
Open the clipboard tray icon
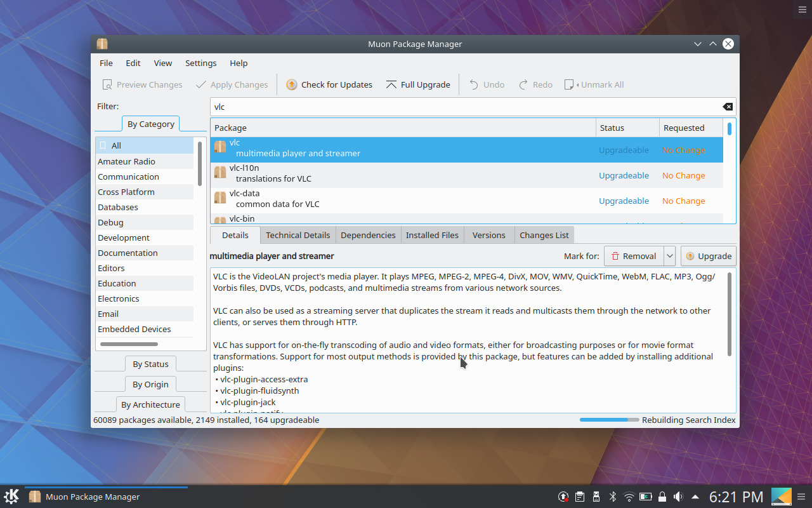pyautogui.click(x=580, y=497)
